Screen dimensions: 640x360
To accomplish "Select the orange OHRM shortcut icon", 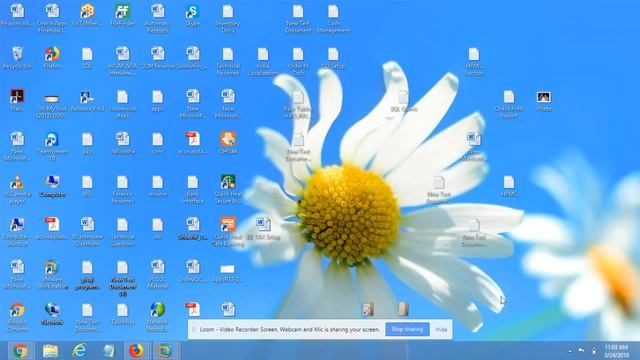I will (x=228, y=143).
